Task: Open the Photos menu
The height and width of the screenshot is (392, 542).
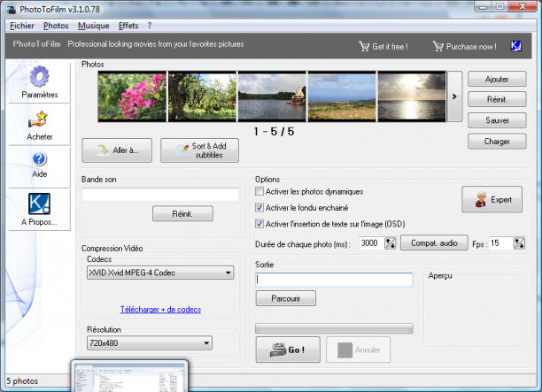Action: click(x=56, y=26)
